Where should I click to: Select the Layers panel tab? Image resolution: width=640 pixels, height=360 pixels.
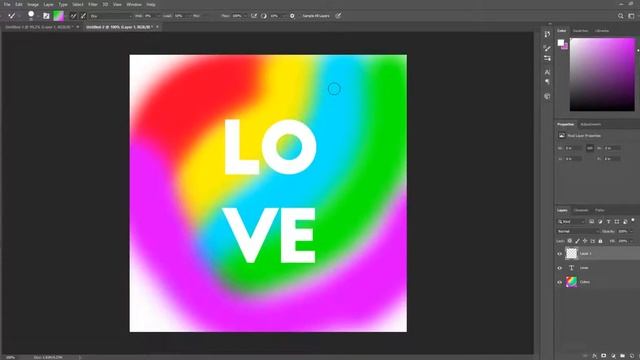click(562, 211)
